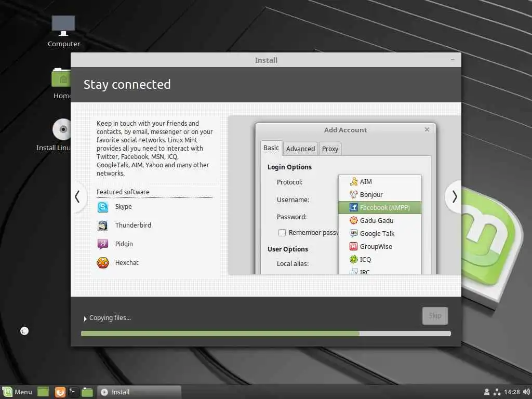Select AIM in the protocol list
This screenshot has height=399, width=532.
tap(380, 181)
